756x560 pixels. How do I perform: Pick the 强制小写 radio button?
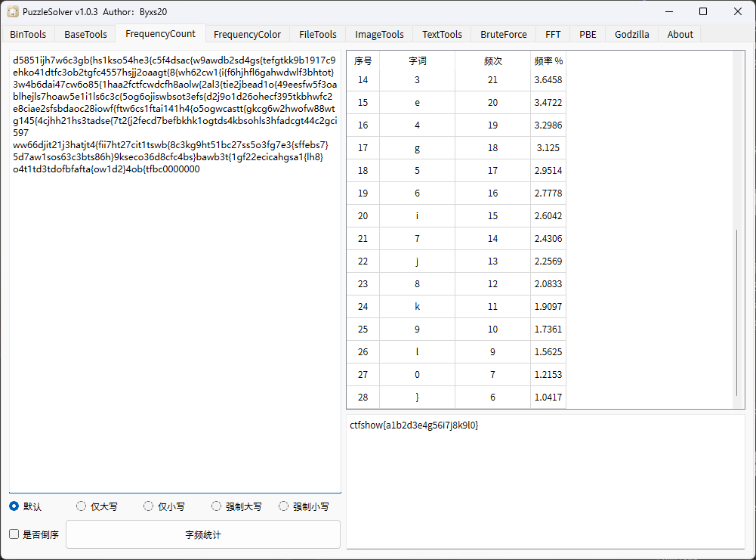[x=284, y=506]
